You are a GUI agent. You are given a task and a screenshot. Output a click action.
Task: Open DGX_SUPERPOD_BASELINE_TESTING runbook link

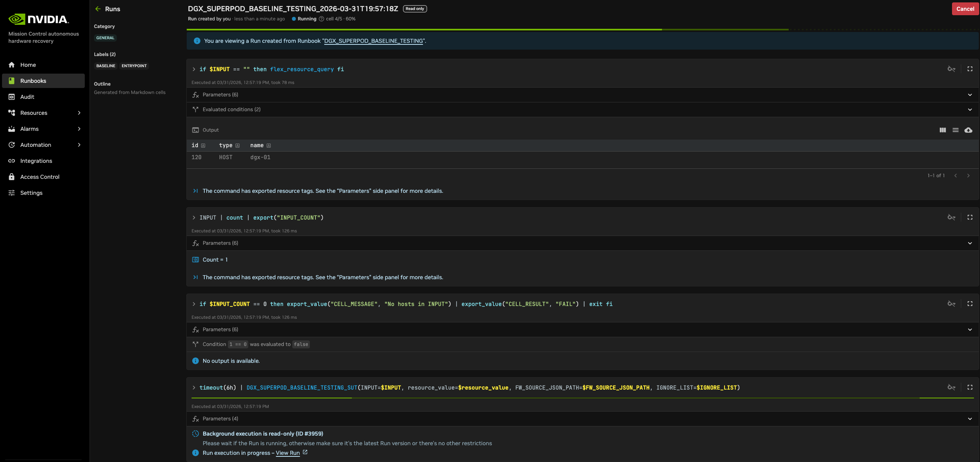pyautogui.click(x=373, y=41)
